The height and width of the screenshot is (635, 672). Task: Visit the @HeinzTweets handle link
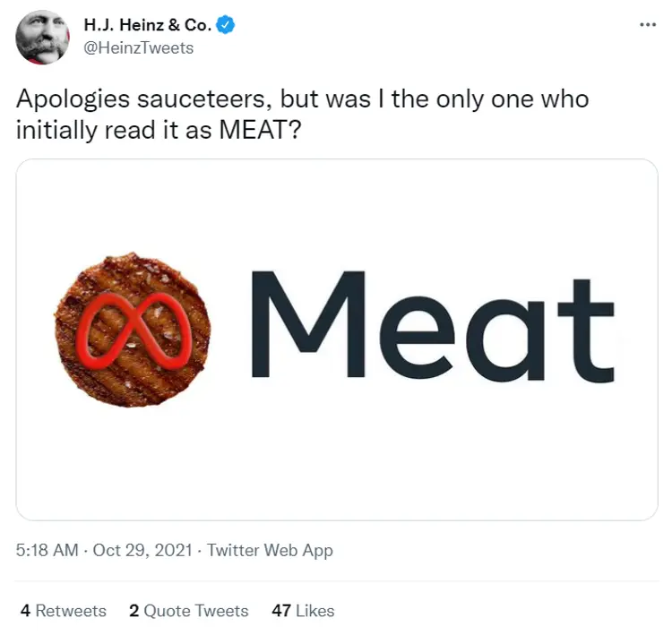click(138, 47)
